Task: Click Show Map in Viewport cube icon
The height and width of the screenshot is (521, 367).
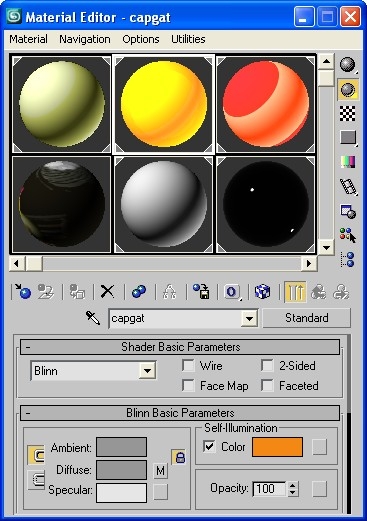Action: tap(263, 292)
